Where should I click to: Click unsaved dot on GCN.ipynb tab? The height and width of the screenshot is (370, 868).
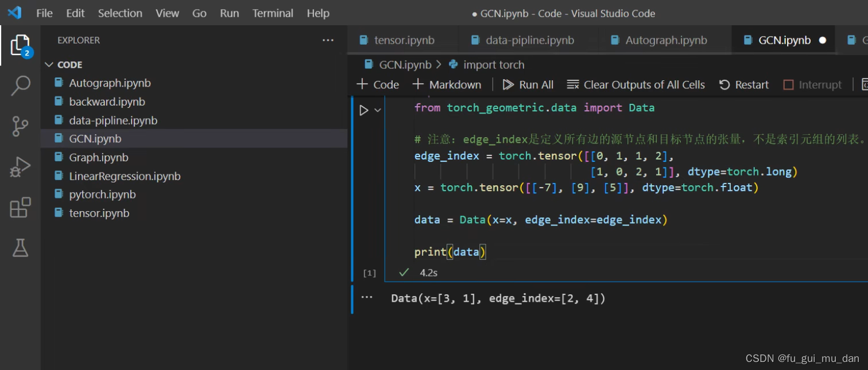tap(823, 40)
